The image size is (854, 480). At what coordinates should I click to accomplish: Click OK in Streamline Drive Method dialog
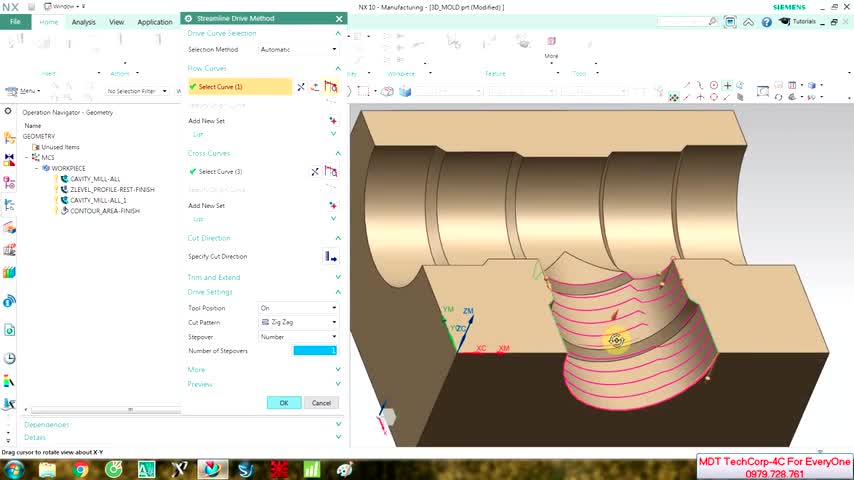pyautogui.click(x=284, y=403)
